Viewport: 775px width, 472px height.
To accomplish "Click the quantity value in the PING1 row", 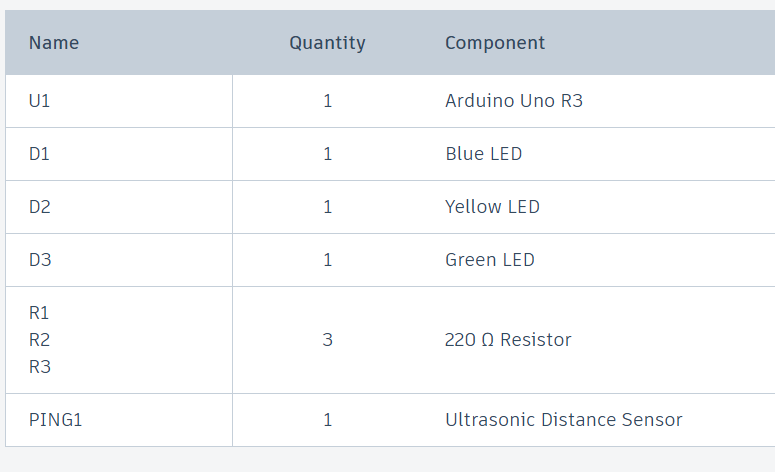I will point(327,420).
